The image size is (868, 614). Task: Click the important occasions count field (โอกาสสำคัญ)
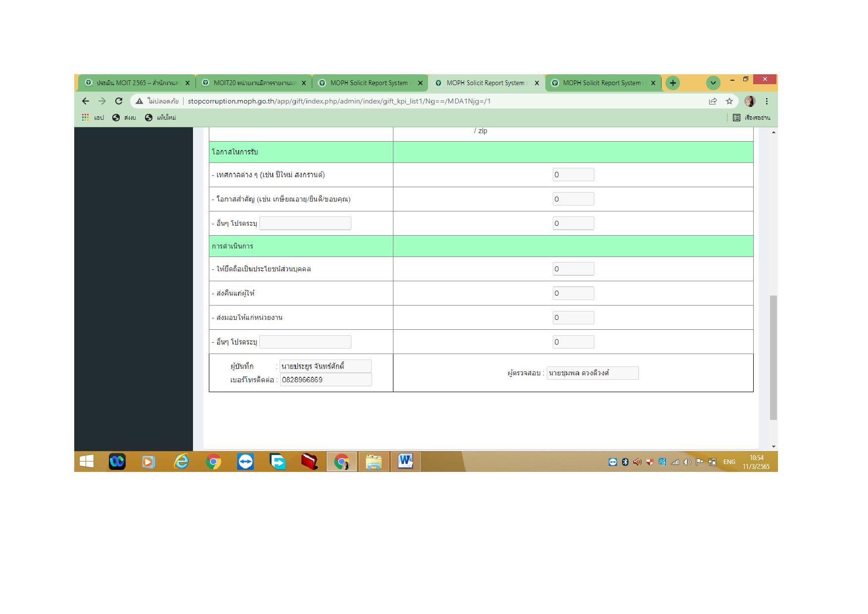(573, 199)
